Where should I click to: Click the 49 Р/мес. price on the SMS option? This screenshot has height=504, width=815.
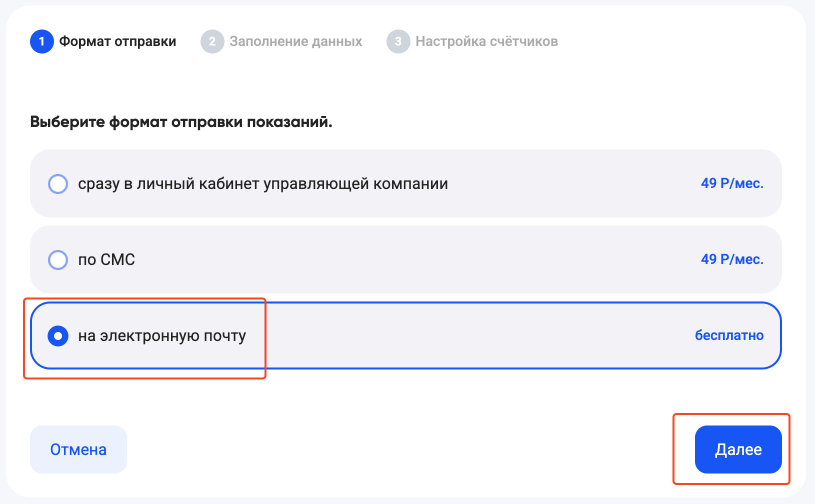732,260
